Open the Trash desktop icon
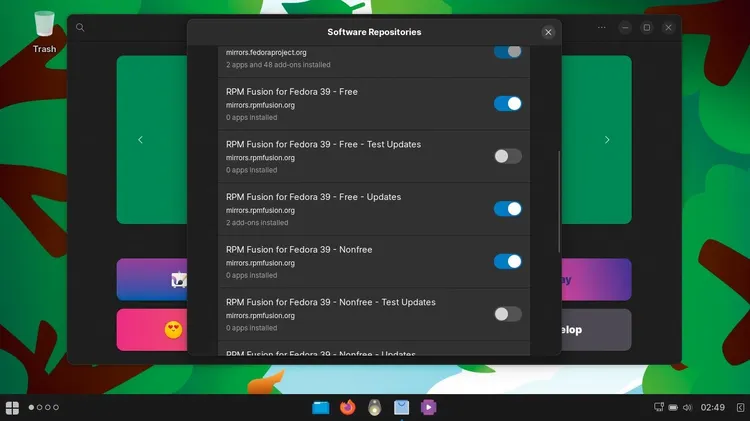Viewport: 750px width, 421px height. pos(44,32)
